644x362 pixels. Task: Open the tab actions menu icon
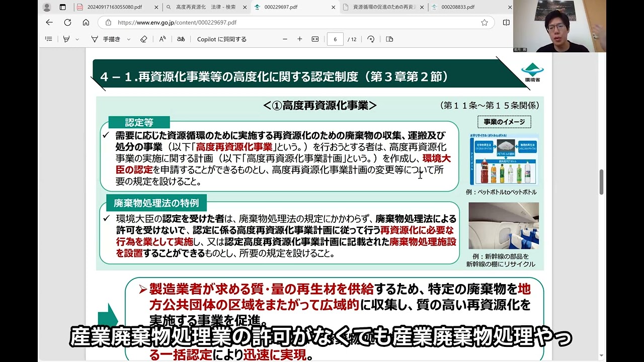(63, 7)
